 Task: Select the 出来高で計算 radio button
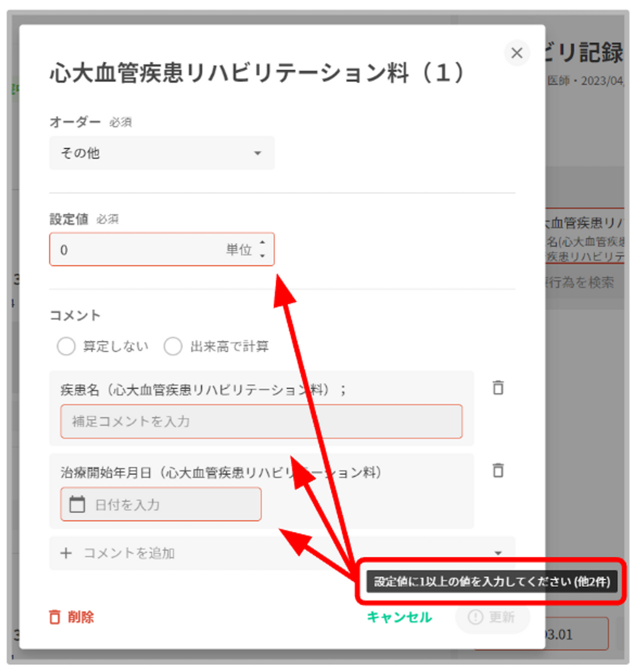173,347
